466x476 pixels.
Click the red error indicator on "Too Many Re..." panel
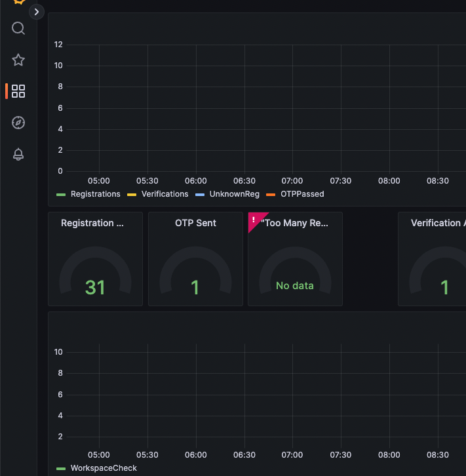pos(254,219)
